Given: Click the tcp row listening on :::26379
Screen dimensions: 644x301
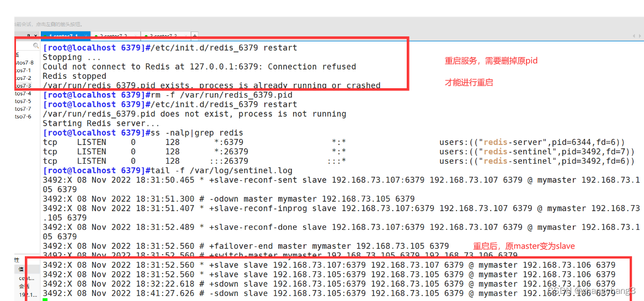Looking at the screenshot, I should [x=339, y=161].
